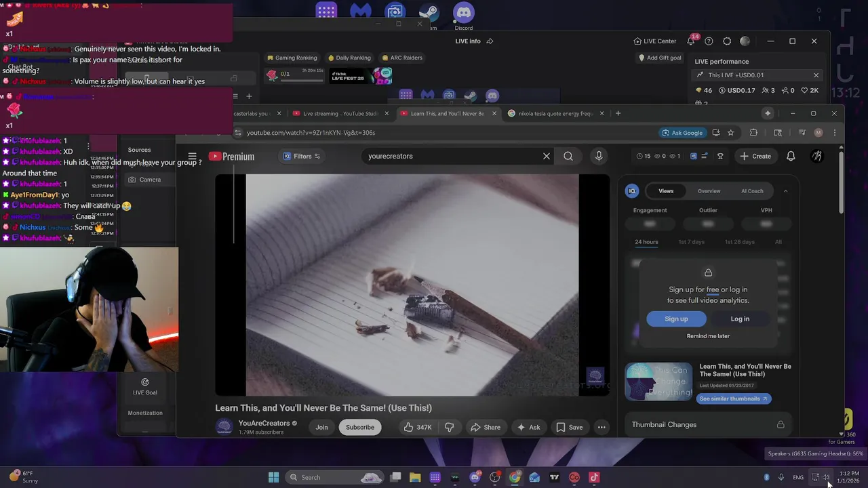This screenshot has height=488, width=868.
Task: Open speaker volume tray icon
Action: tap(826, 477)
